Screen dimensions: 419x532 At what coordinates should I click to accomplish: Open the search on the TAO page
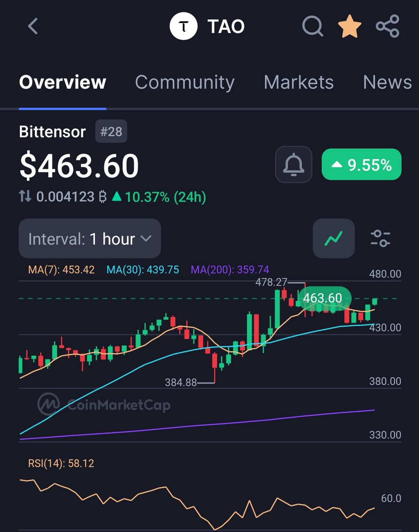[313, 26]
